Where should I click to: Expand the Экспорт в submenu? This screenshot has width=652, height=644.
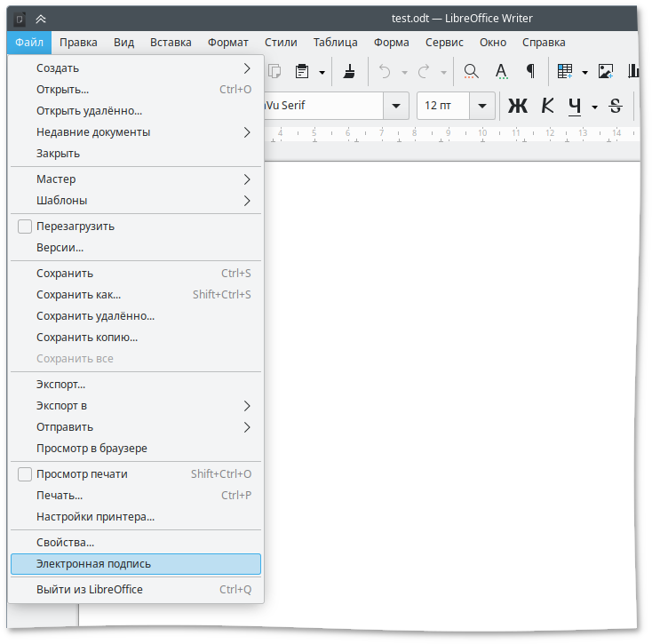coord(136,406)
